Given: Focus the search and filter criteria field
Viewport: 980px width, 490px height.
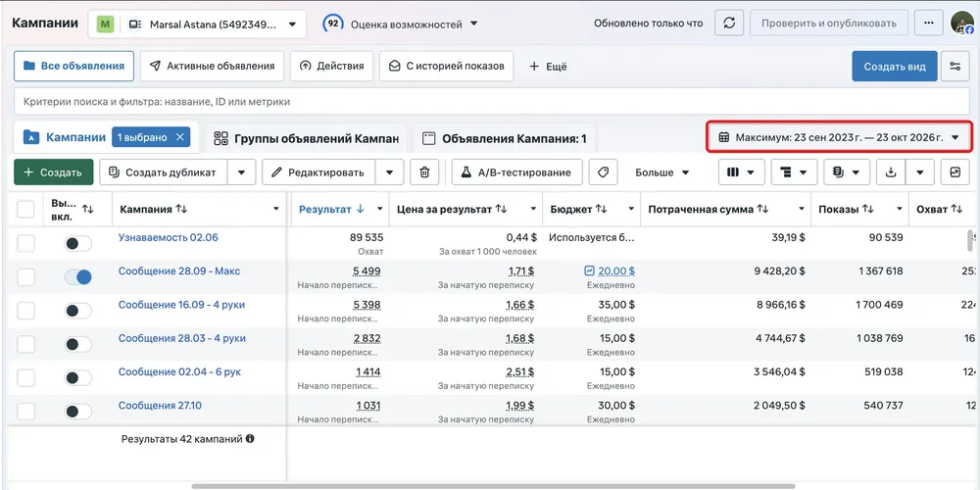Looking at the screenshot, I should [491, 101].
